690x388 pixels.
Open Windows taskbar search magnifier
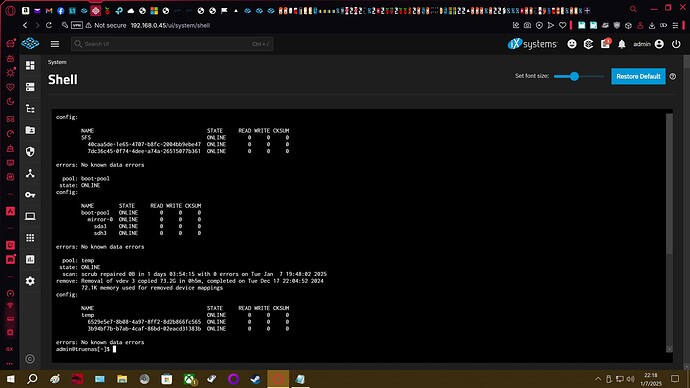coord(32,379)
